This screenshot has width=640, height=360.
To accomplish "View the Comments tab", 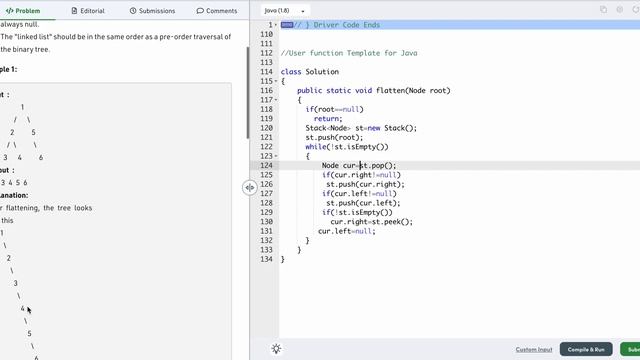I will [x=216, y=11].
